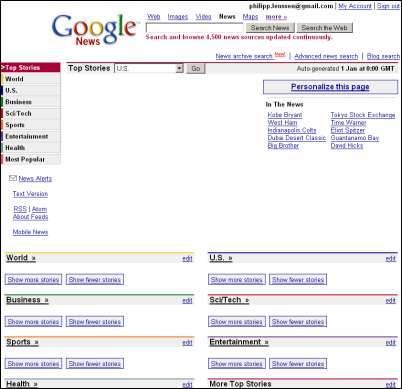Show fewer stories in Sports section
Viewport: 402px width, 389px height.
(95, 363)
